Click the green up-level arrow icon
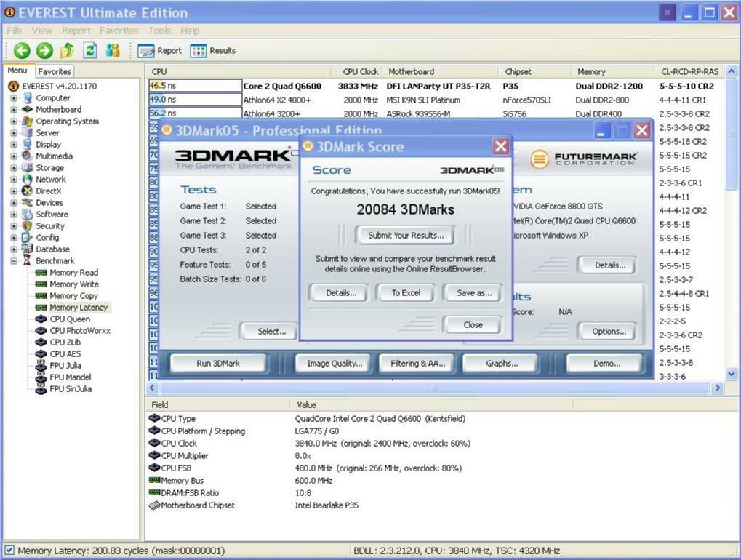 tap(67, 50)
